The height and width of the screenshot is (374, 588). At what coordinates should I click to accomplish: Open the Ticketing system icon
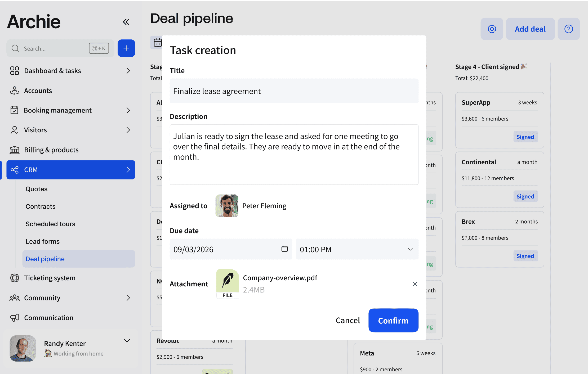click(15, 278)
